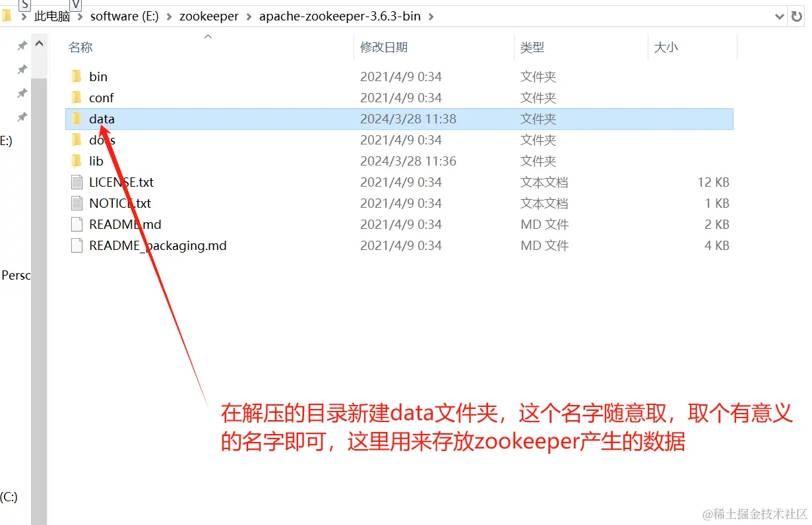The height and width of the screenshot is (525, 812).
Task: Click the refresh button beside address bar
Action: [797, 16]
